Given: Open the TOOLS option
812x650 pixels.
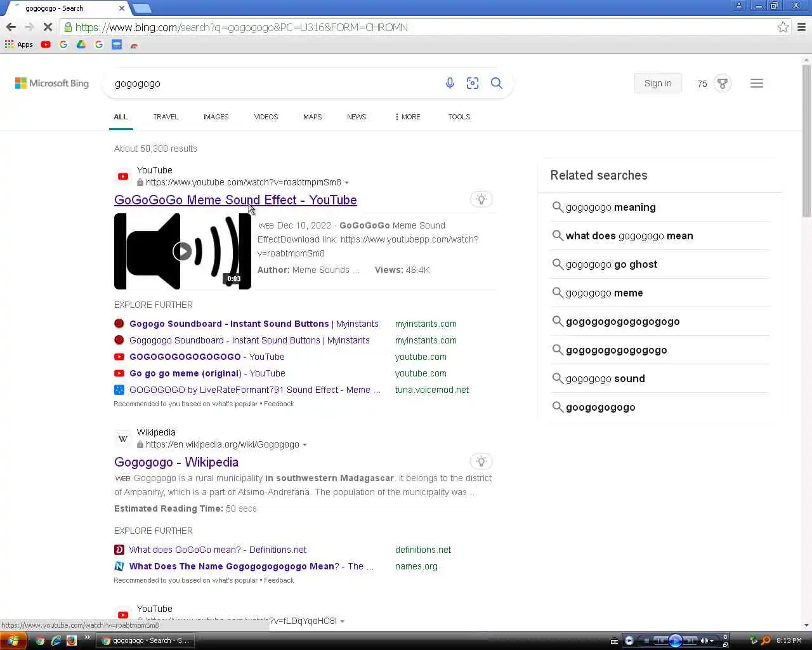Looking at the screenshot, I should click(x=459, y=117).
